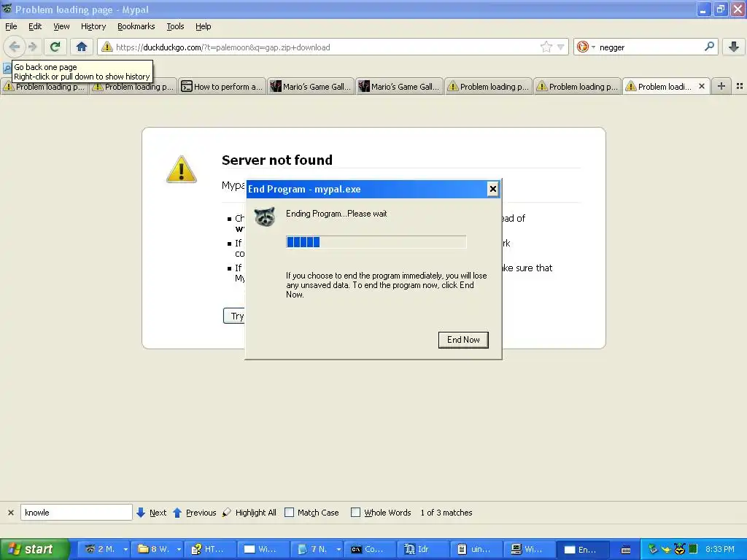747x560 pixels.
Task: Click the on-screen keyboard icon in the taskbar
Action: click(x=626, y=550)
